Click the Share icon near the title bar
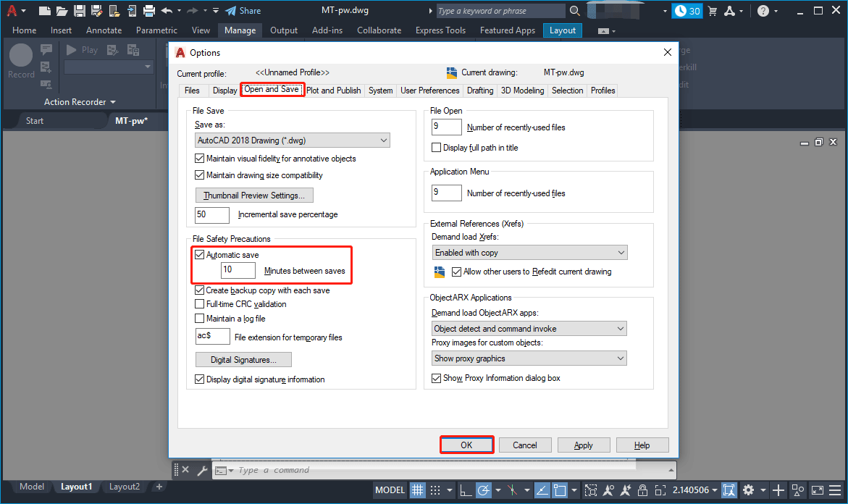The image size is (848, 504). [x=230, y=10]
